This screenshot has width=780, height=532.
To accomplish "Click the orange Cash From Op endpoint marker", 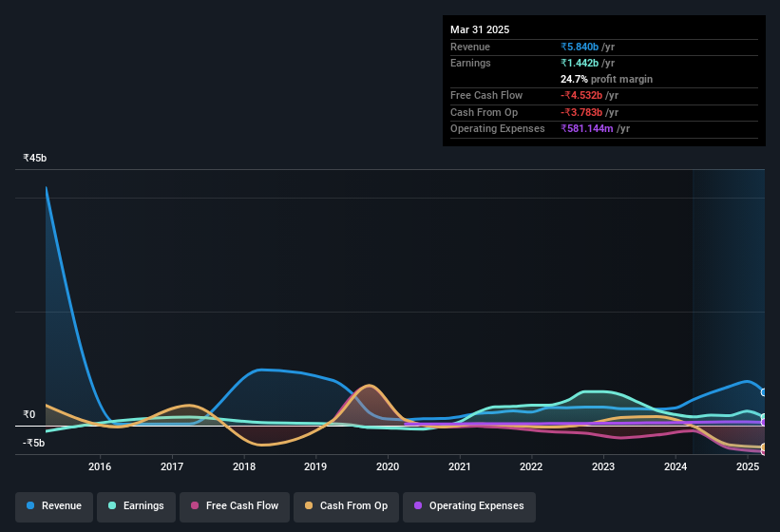I will [764, 447].
